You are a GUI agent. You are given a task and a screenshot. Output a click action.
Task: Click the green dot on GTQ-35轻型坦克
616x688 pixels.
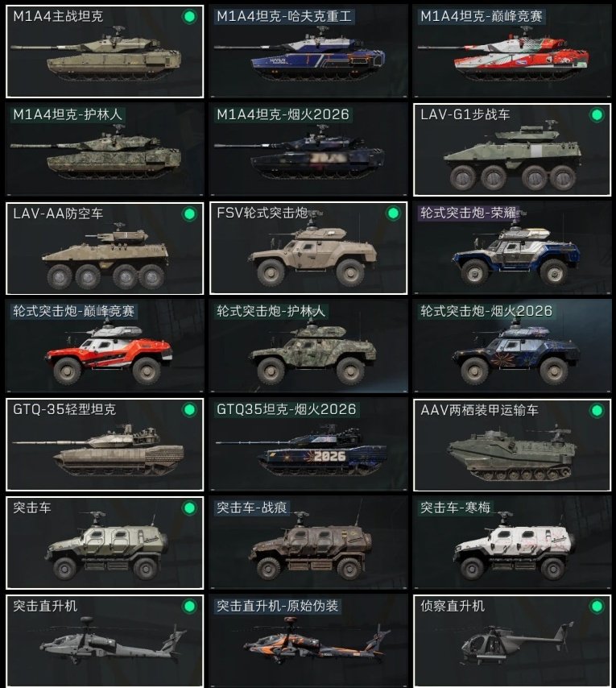click(189, 410)
